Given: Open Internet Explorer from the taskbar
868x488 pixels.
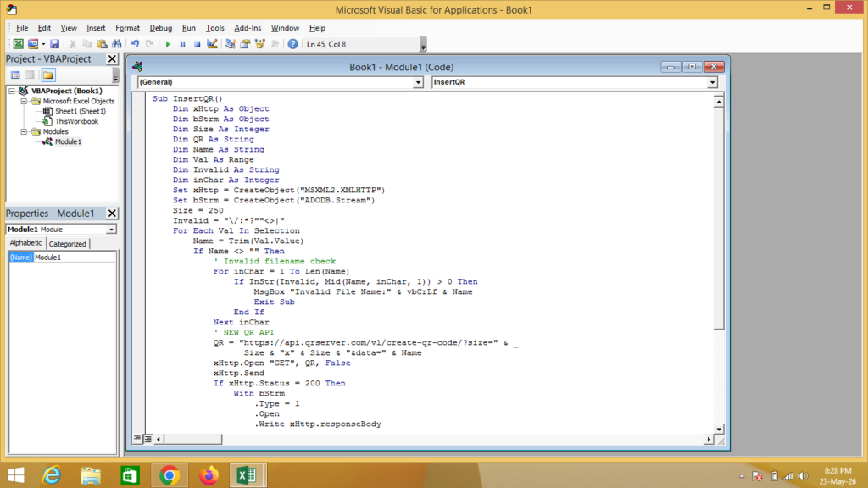Looking at the screenshot, I should [x=52, y=475].
